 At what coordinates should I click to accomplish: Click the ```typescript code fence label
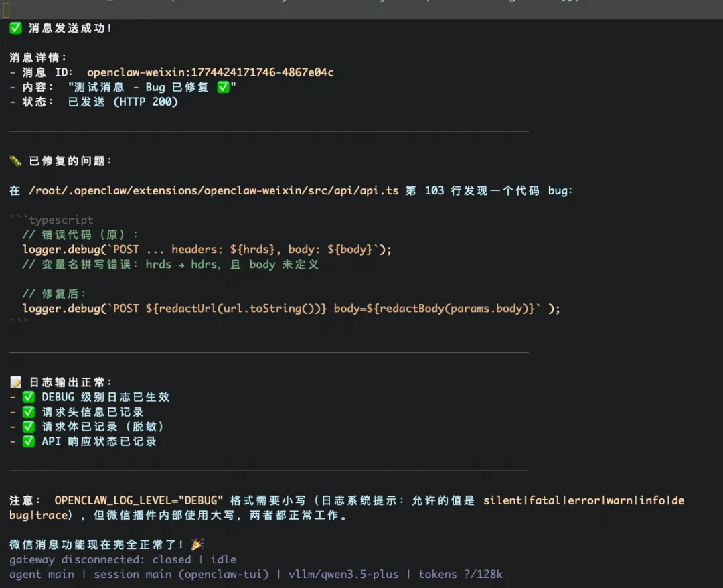52,220
